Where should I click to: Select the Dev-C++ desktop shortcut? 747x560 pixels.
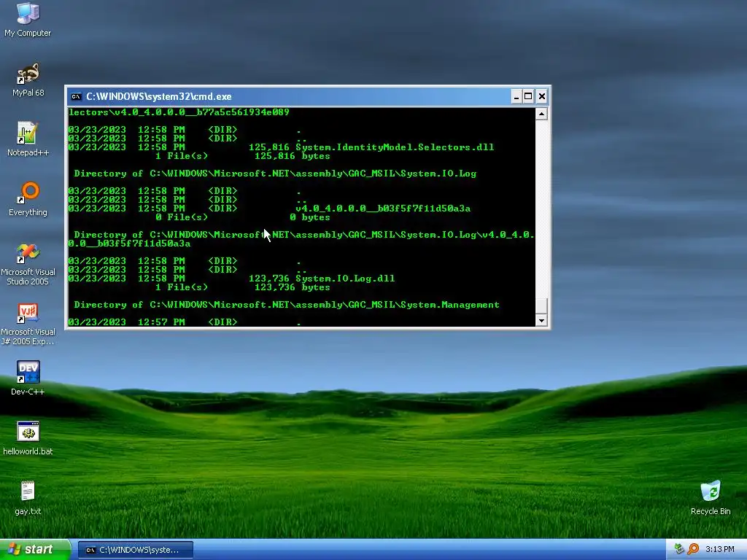pos(28,378)
